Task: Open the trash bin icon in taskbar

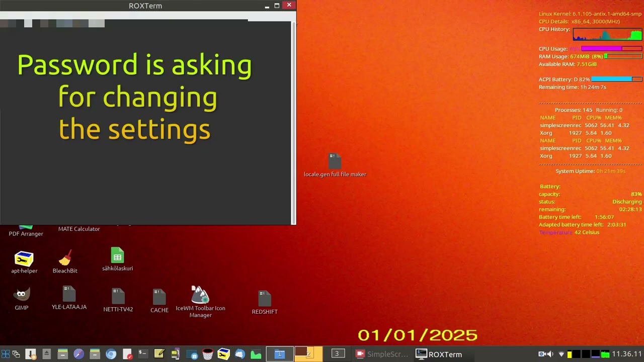Action: [x=207, y=354]
